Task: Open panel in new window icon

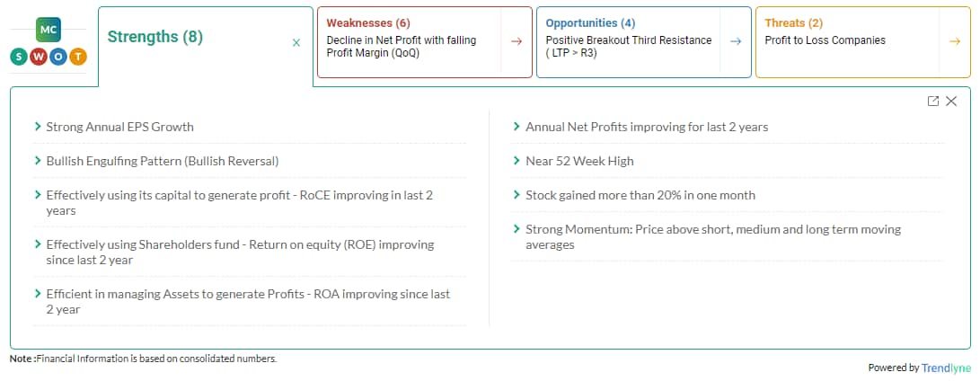Action: point(933,101)
